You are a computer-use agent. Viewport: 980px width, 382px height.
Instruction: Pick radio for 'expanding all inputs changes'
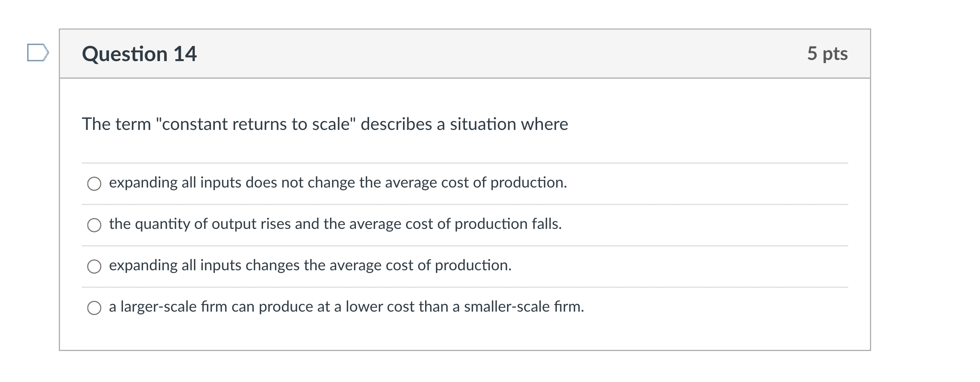94,266
